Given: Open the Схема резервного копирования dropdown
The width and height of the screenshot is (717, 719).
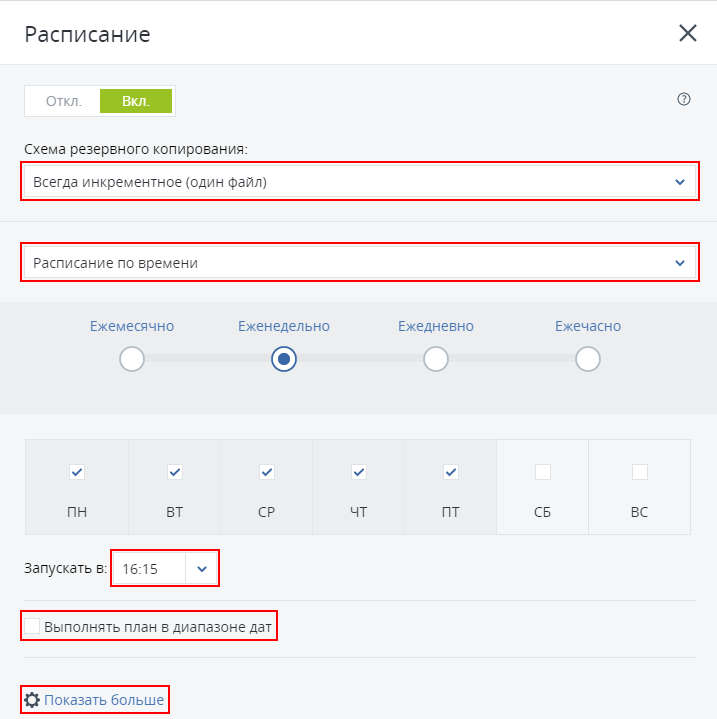Looking at the screenshot, I should (x=359, y=182).
